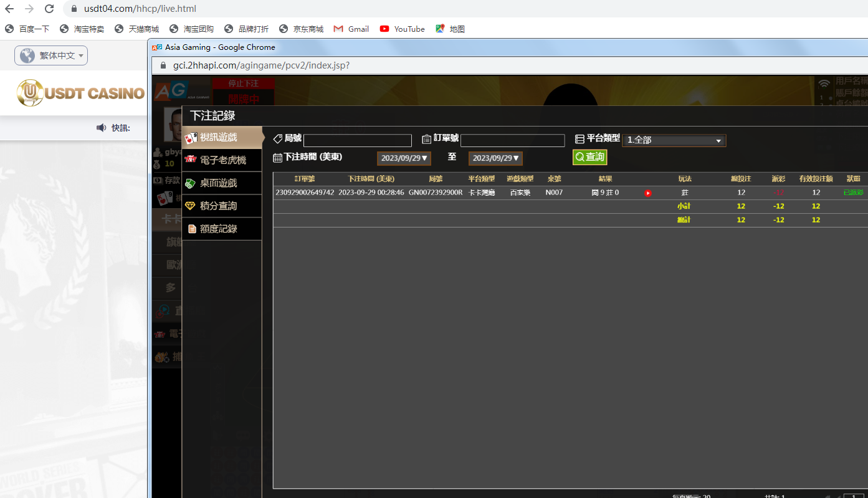Click the orange document icon of 額度記錄
Image resolution: width=868 pixels, height=498 pixels.
tap(192, 229)
